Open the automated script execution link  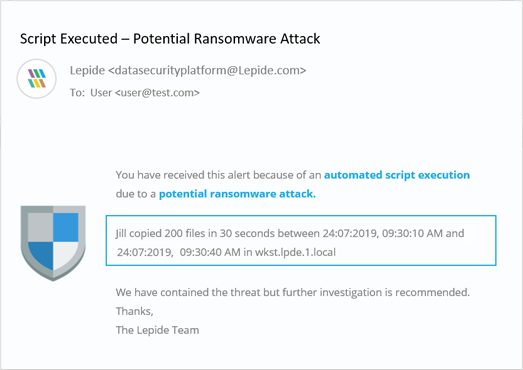coord(397,175)
